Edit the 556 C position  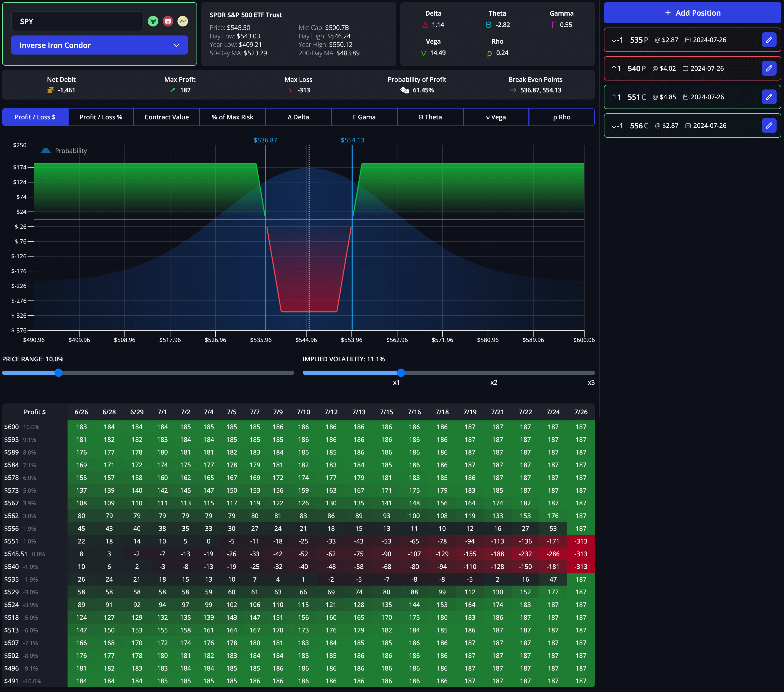769,125
